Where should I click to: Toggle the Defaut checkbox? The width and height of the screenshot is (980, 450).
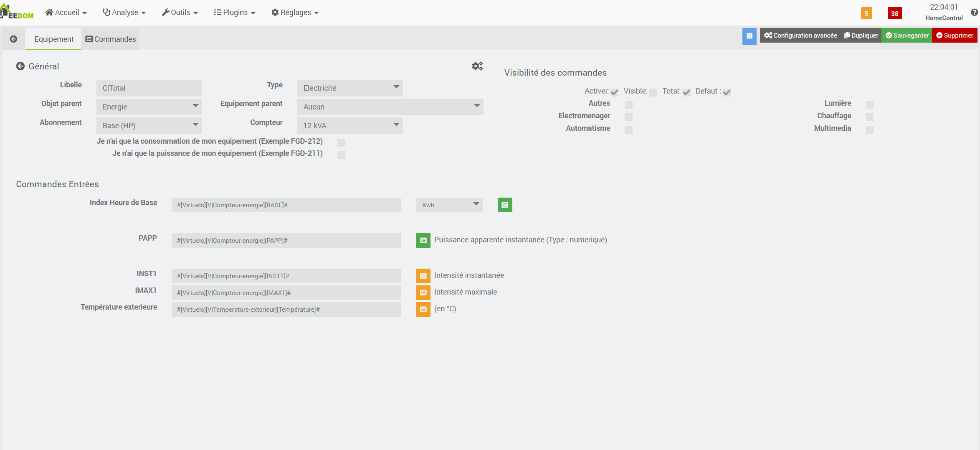pyautogui.click(x=727, y=92)
